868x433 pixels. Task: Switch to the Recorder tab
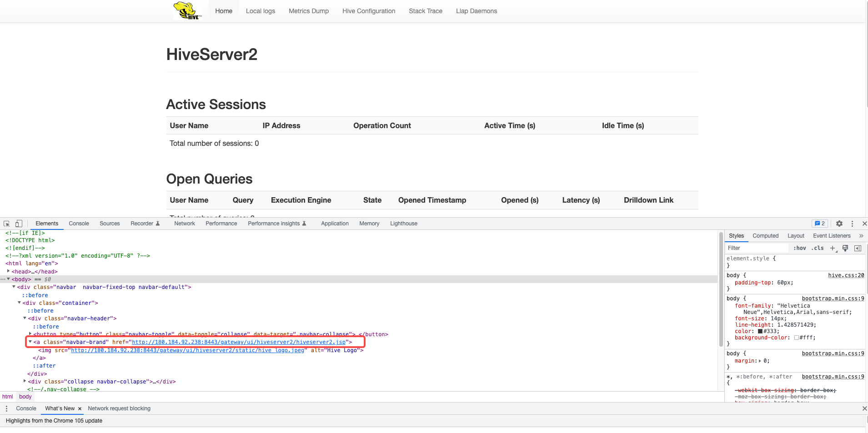tap(145, 224)
